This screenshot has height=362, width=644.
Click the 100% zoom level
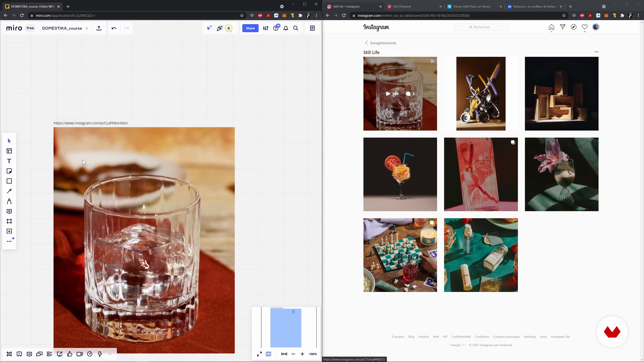coord(313,354)
